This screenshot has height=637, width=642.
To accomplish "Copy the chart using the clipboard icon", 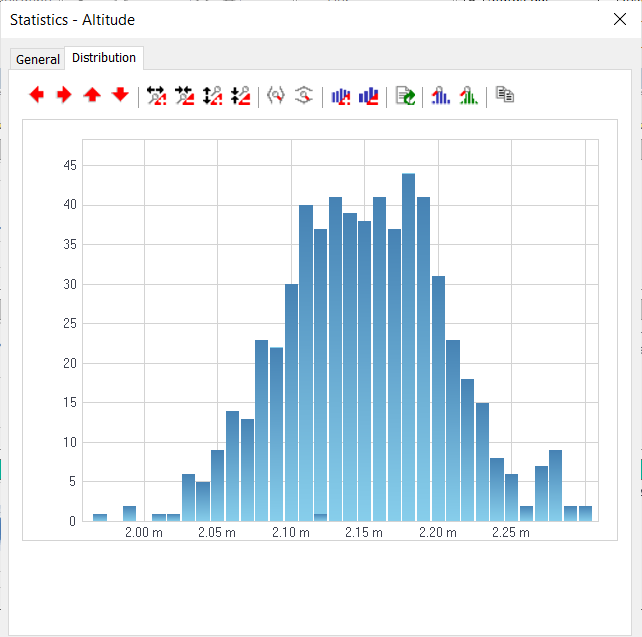I will pyautogui.click(x=505, y=96).
